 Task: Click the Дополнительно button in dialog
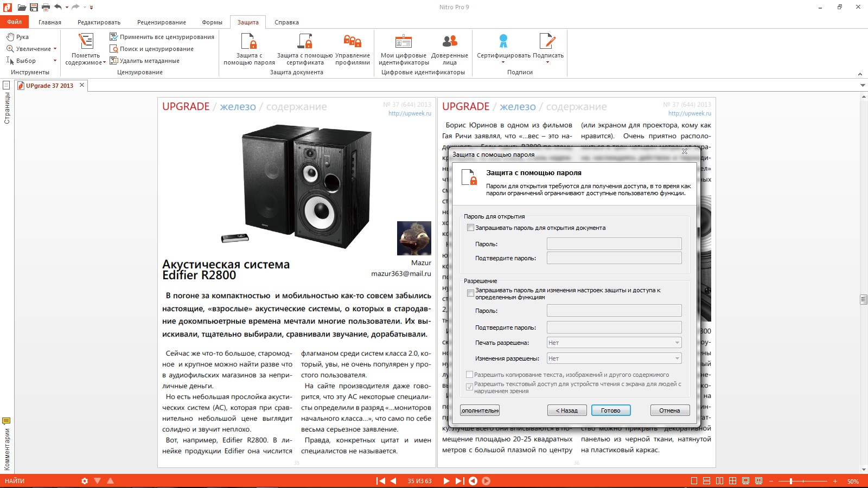pos(480,410)
